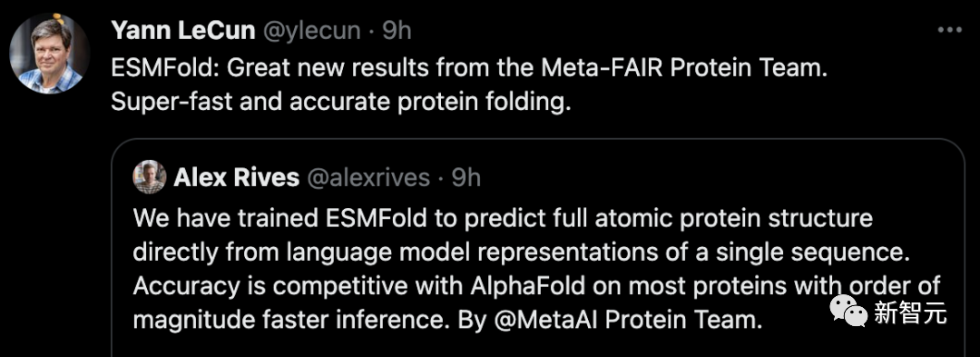Open the 9h timestamp beside @ylecun
This screenshot has height=357, width=980.
pyautogui.click(x=397, y=30)
